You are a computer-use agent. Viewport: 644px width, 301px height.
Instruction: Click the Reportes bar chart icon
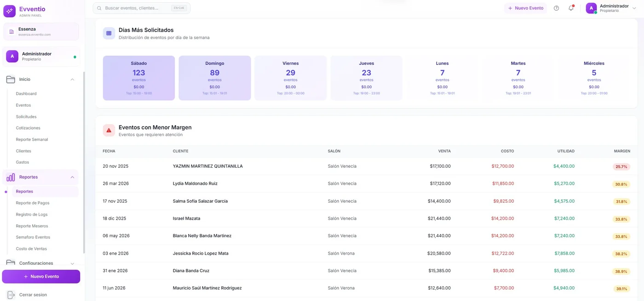click(x=11, y=177)
